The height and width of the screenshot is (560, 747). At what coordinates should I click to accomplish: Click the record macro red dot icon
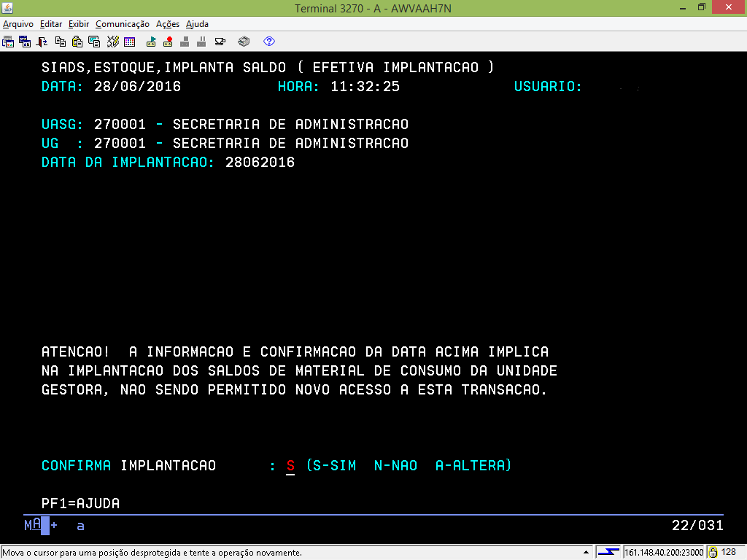[168, 42]
